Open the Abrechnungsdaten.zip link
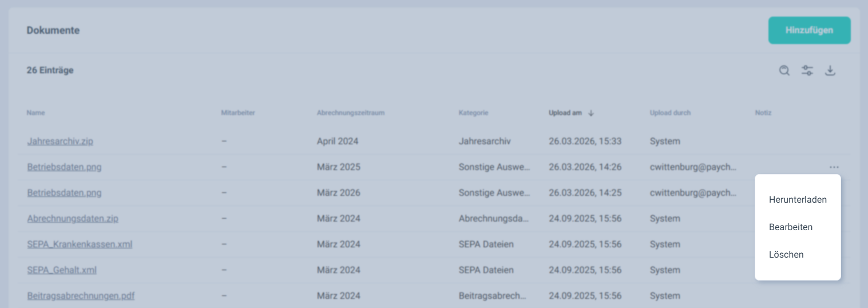The image size is (868, 308). 73,219
